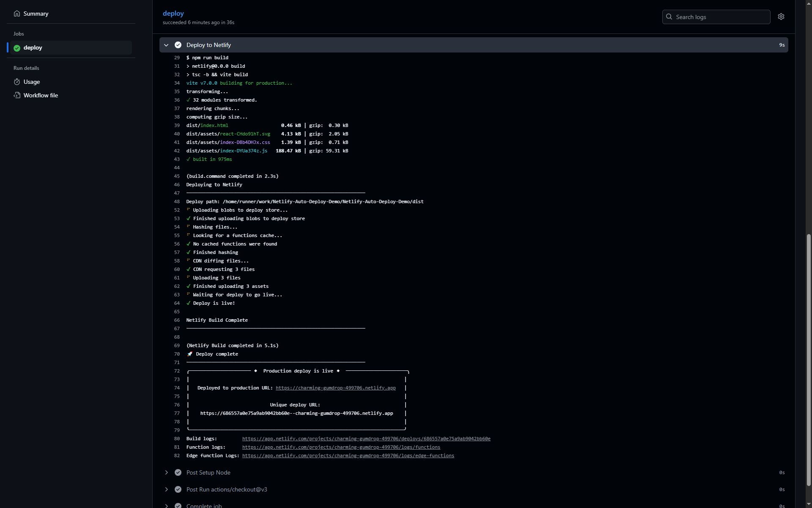
Task: Click the 'Deploy to Netlify' step title
Action: tap(208, 45)
